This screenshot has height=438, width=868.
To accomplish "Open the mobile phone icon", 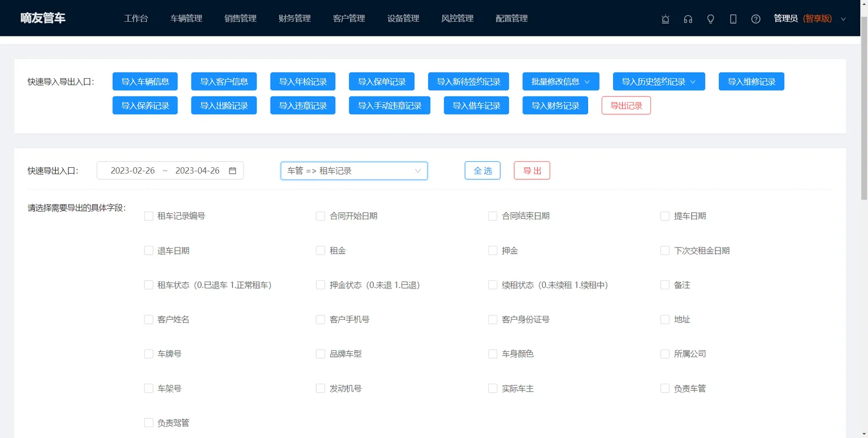I will pos(733,19).
